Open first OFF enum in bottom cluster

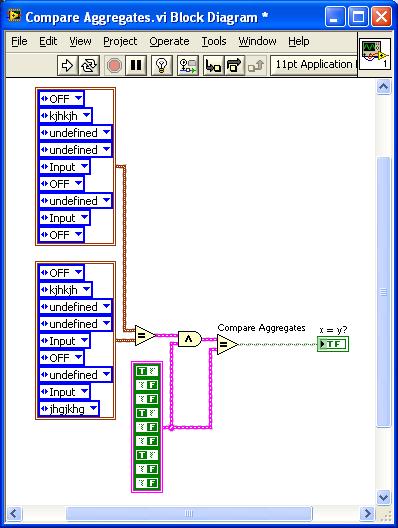click(x=61, y=272)
